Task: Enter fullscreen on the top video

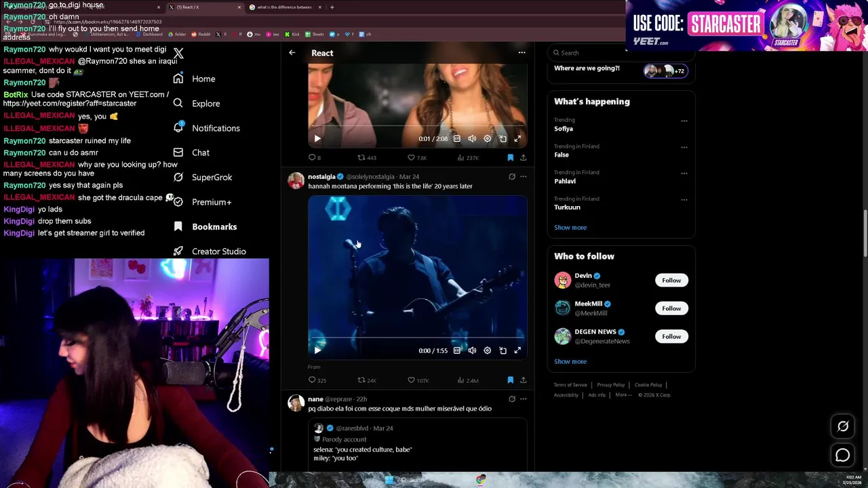Action: (x=517, y=138)
